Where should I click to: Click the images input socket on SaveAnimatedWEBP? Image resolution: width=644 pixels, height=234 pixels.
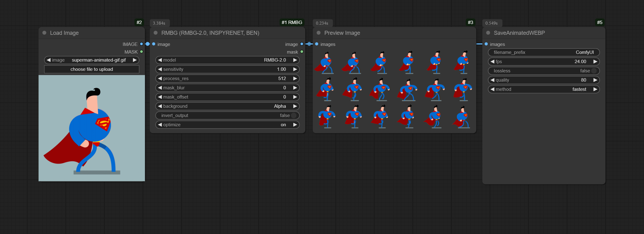point(486,44)
